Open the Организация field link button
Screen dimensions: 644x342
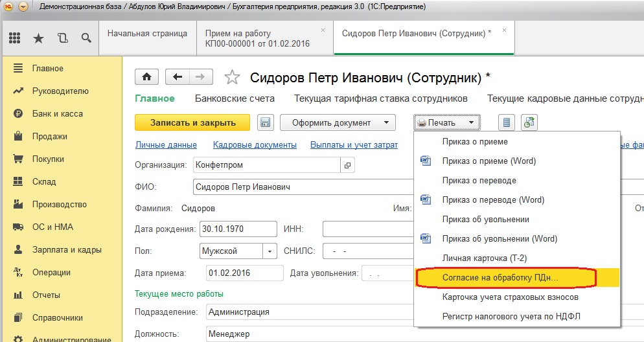(347, 165)
